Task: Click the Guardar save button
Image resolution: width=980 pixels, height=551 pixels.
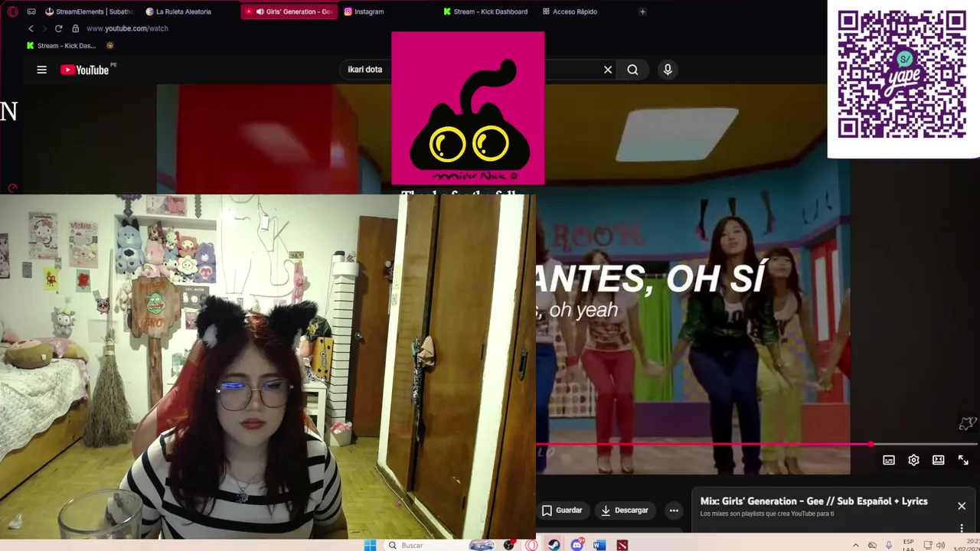Action: click(562, 510)
